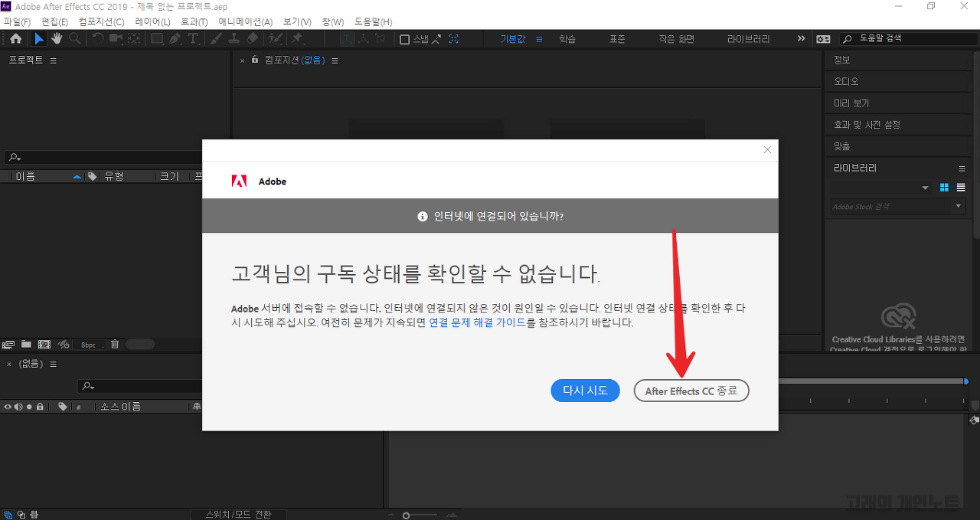The image size is (980, 520).
Task: Switch to the 학습 workspace
Action: point(567,39)
